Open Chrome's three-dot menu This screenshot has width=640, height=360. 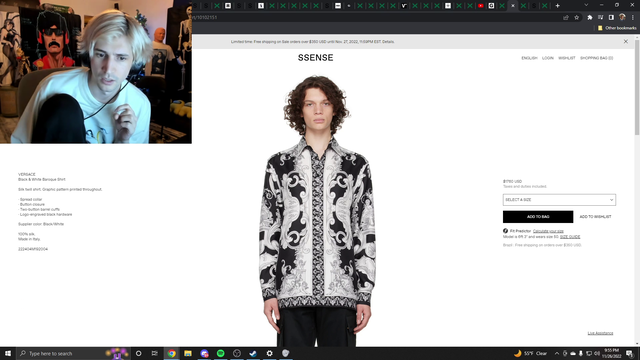pyautogui.click(x=633, y=18)
